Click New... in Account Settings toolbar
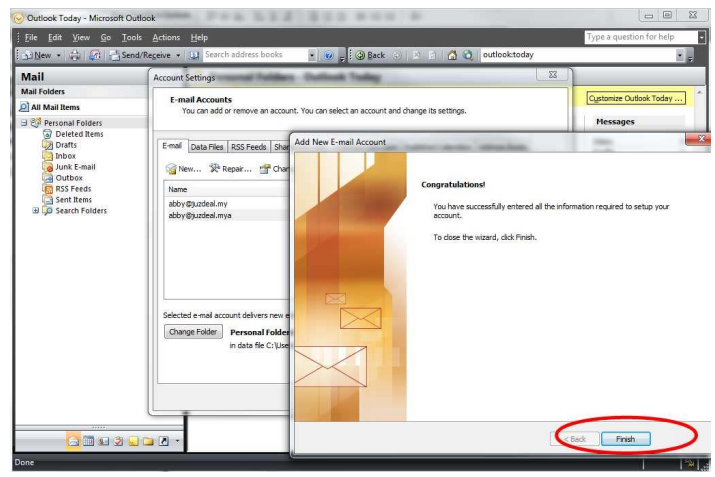 point(183,169)
